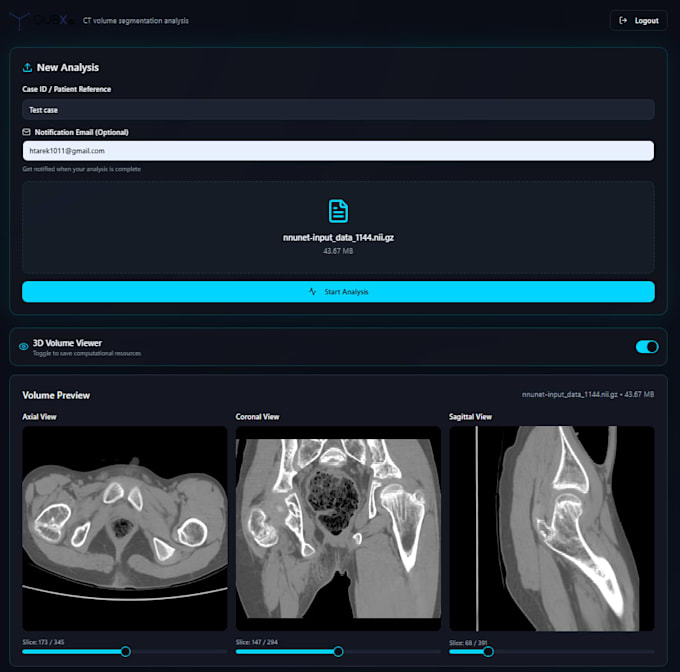680x672 pixels.
Task: Click the Notification Email input field
Action: (338, 150)
